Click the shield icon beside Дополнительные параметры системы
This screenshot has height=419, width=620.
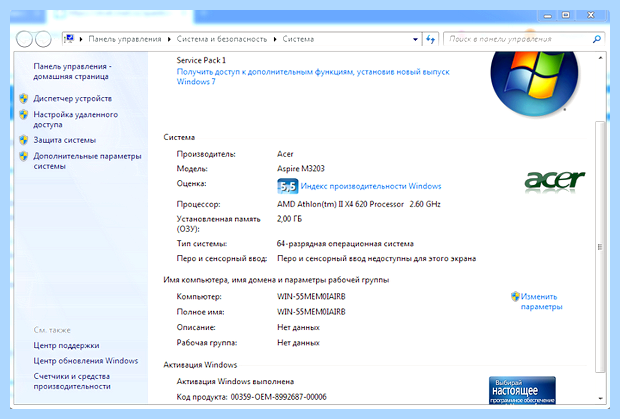point(24,156)
